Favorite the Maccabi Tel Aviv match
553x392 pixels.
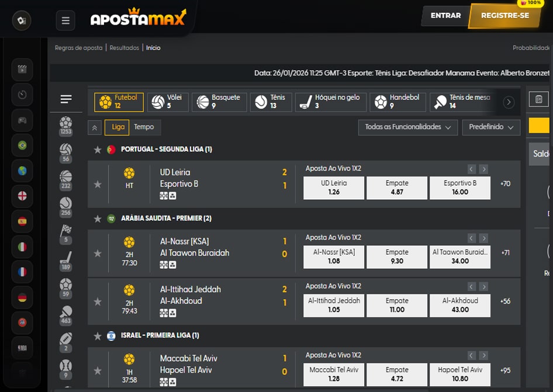tap(98, 371)
